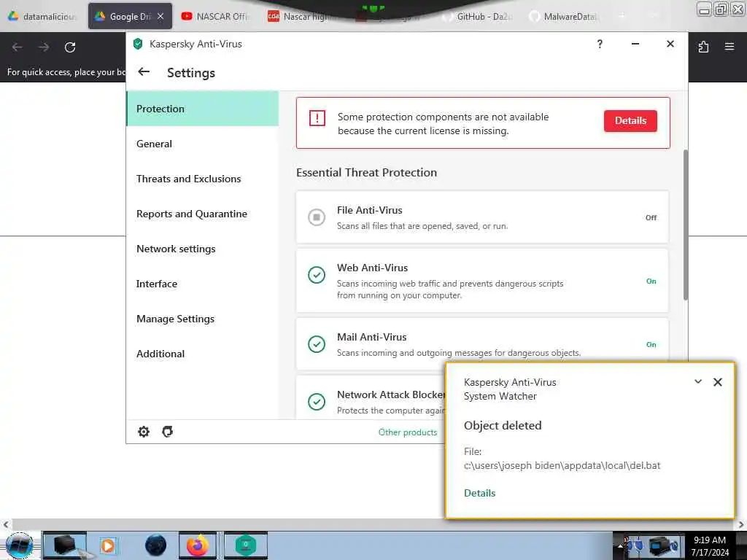Switch to NASCAR Official YouTube tab
The height and width of the screenshot is (560, 747).
215,16
